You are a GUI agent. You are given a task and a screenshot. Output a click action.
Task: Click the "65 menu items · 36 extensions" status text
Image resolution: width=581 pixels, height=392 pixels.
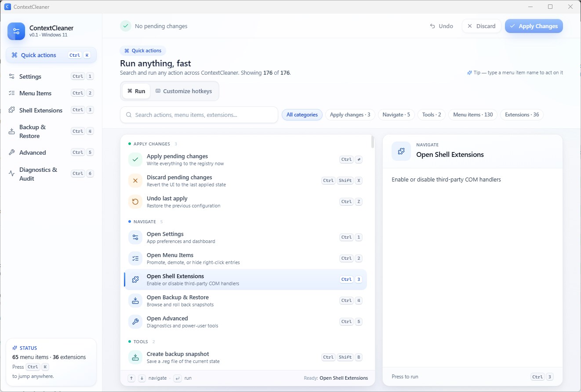click(49, 357)
